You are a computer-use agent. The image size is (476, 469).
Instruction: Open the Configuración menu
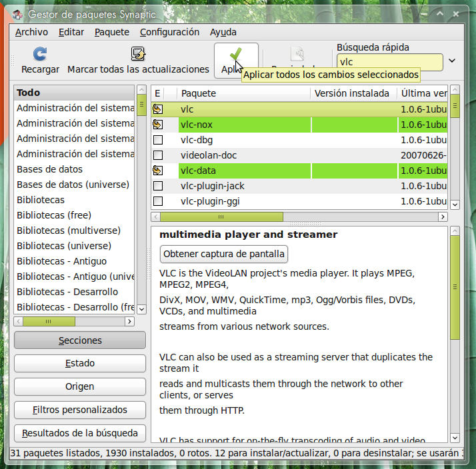click(x=169, y=32)
